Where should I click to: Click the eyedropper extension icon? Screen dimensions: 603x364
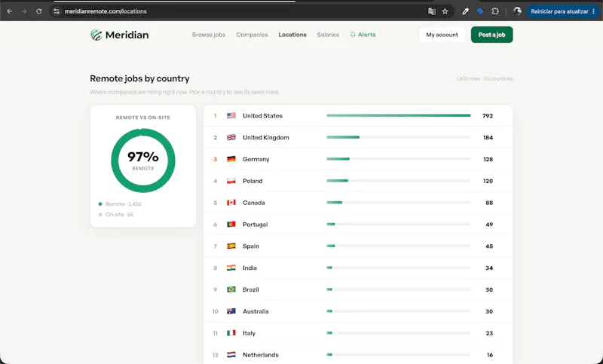click(465, 11)
